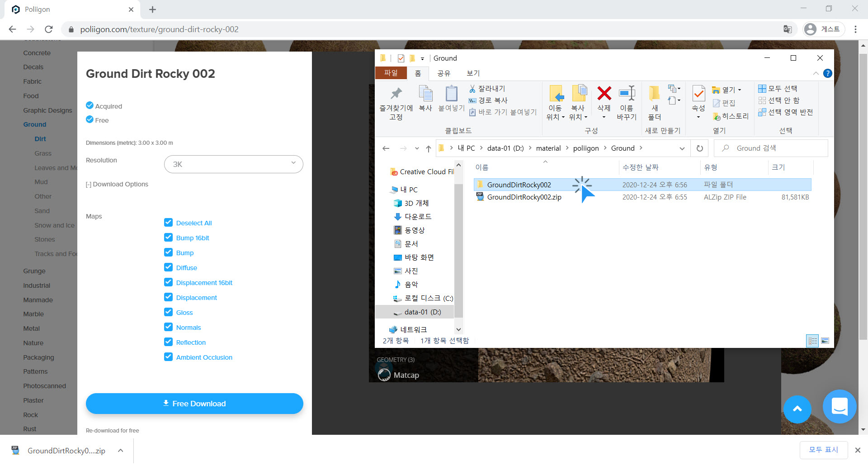This screenshot has width=868, height=466.
Task: Click the Free Download button
Action: point(194,404)
